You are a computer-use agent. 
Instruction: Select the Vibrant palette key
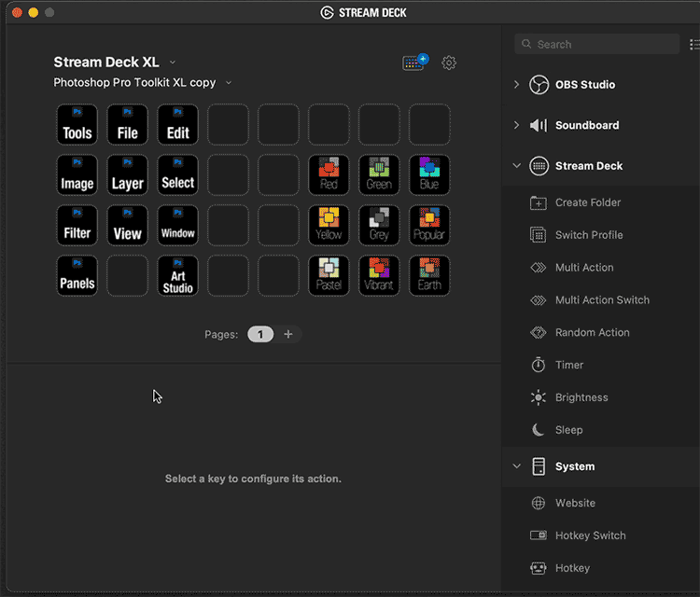[x=380, y=276]
